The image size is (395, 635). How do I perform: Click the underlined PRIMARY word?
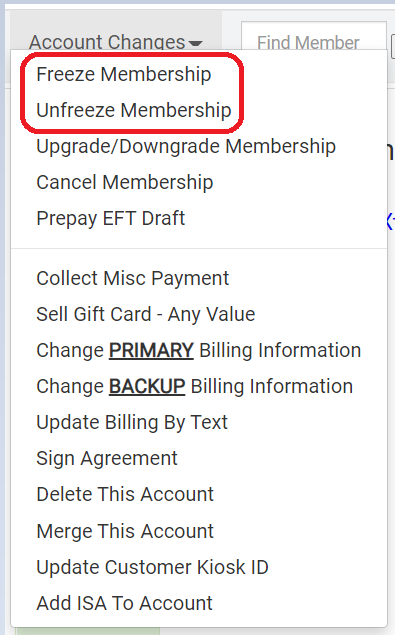coord(151,350)
